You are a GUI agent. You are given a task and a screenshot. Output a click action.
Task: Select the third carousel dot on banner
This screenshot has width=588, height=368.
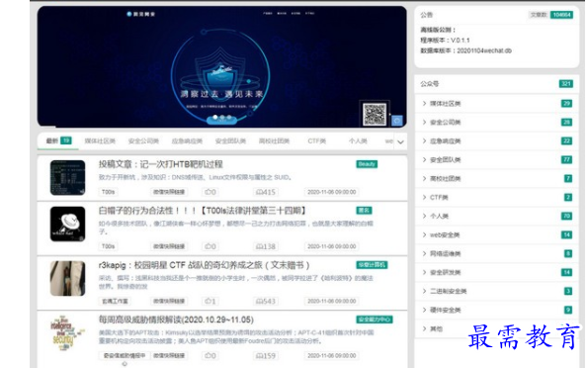[x=229, y=118]
